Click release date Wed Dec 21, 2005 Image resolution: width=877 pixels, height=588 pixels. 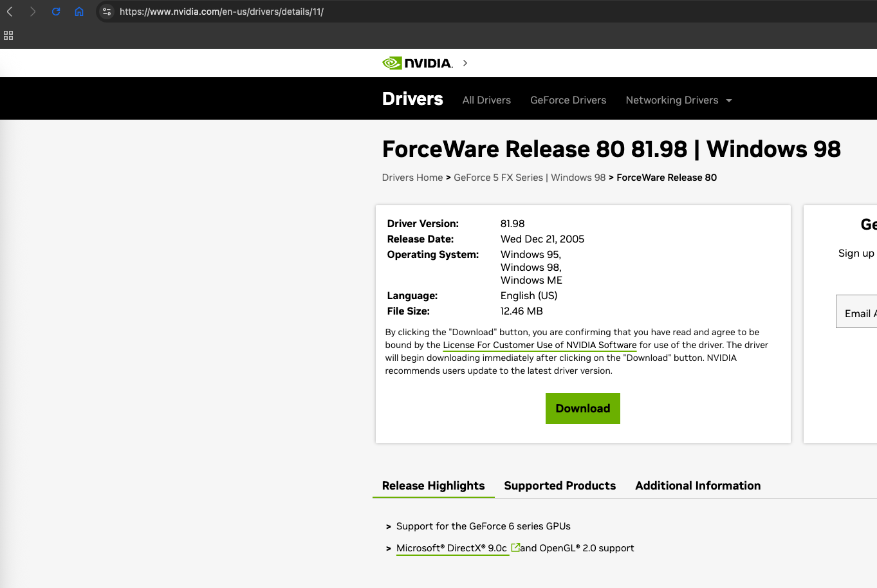[542, 239]
